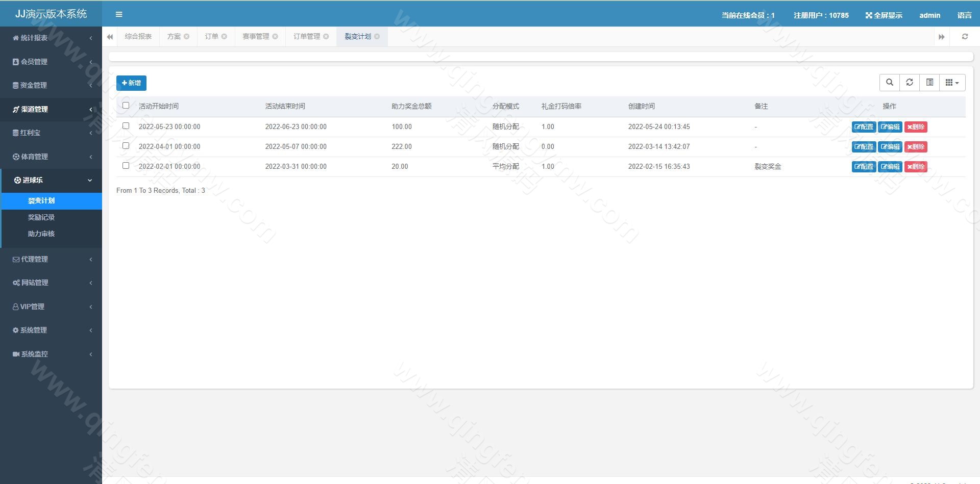The width and height of the screenshot is (980, 484).
Task: Click the double-arrow icon left of tabs
Action: (110, 36)
